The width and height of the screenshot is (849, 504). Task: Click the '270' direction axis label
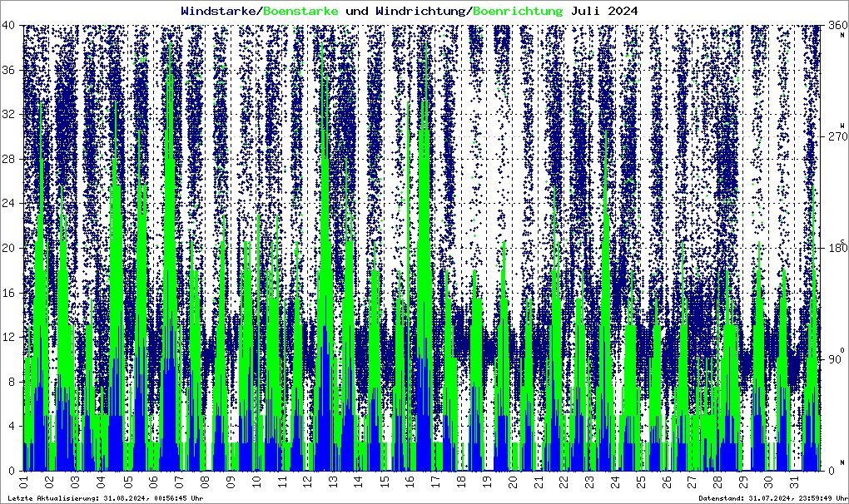pos(837,137)
